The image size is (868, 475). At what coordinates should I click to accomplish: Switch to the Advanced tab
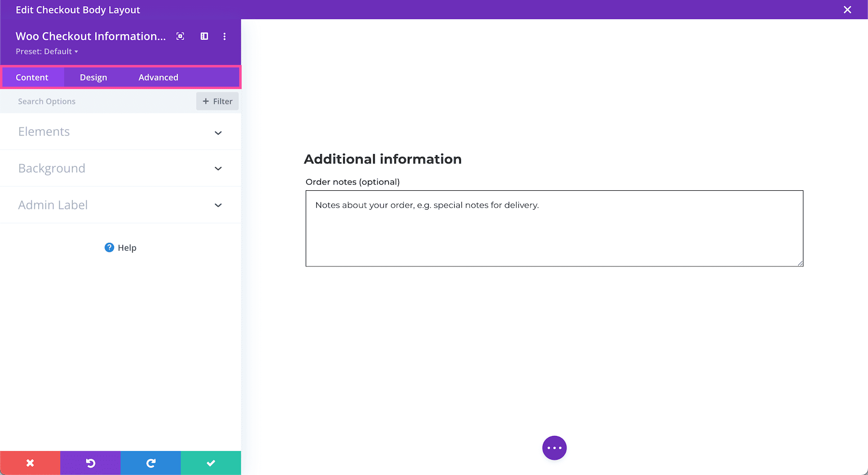pyautogui.click(x=158, y=78)
